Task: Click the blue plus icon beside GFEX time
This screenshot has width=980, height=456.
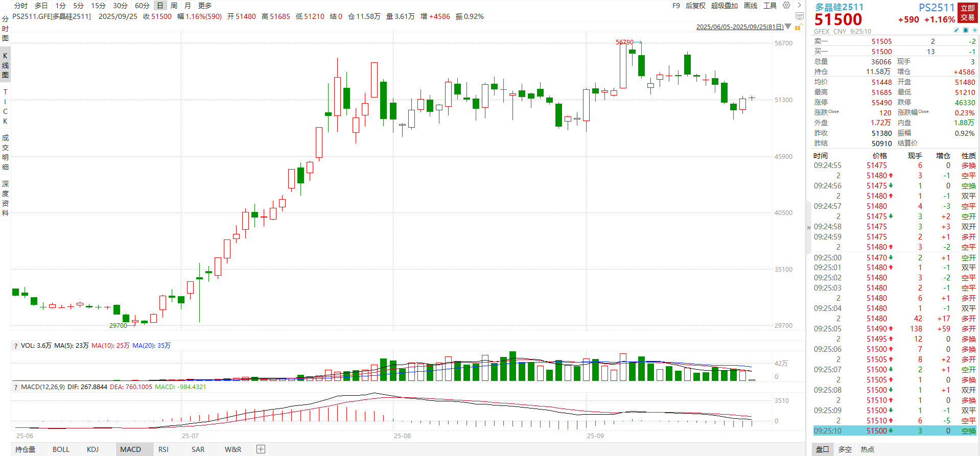Action: pyautogui.click(x=974, y=31)
